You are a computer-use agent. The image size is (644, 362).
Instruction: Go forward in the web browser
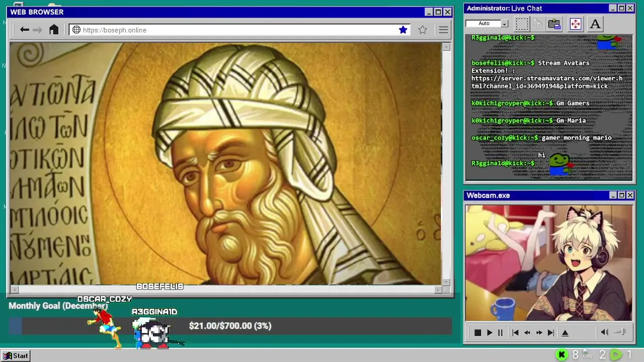coord(38,30)
